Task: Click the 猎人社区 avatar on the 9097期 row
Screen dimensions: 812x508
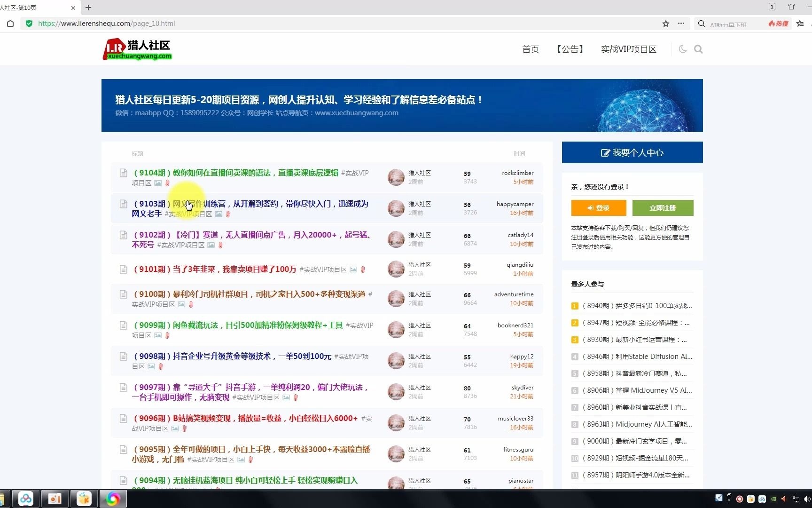Action: coord(396,392)
